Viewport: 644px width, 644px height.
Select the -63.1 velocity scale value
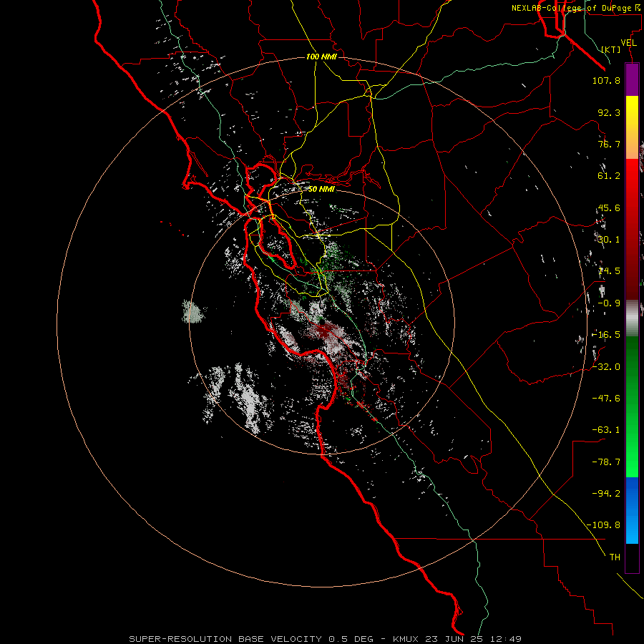pos(606,430)
